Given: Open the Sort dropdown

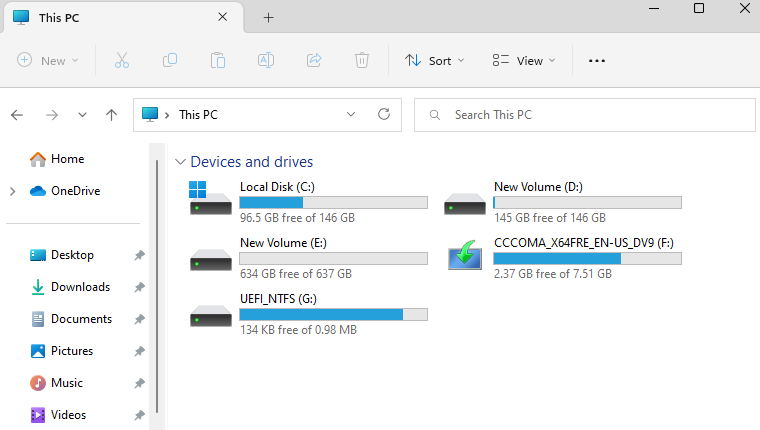Looking at the screenshot, I should (435, 61).
